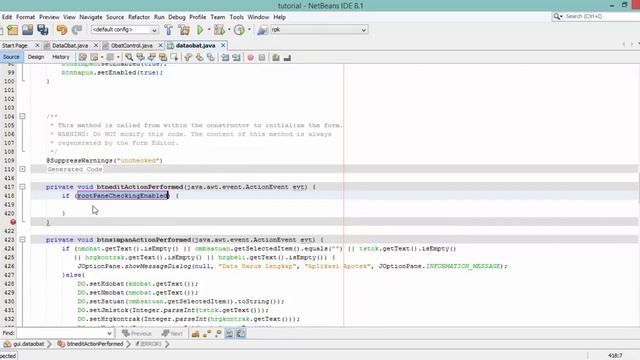The width and height of the screenshot is (640, 360).
Task: Switch to the DataObat.java tab
Action: pyautogui.click(x=70, y=45)
